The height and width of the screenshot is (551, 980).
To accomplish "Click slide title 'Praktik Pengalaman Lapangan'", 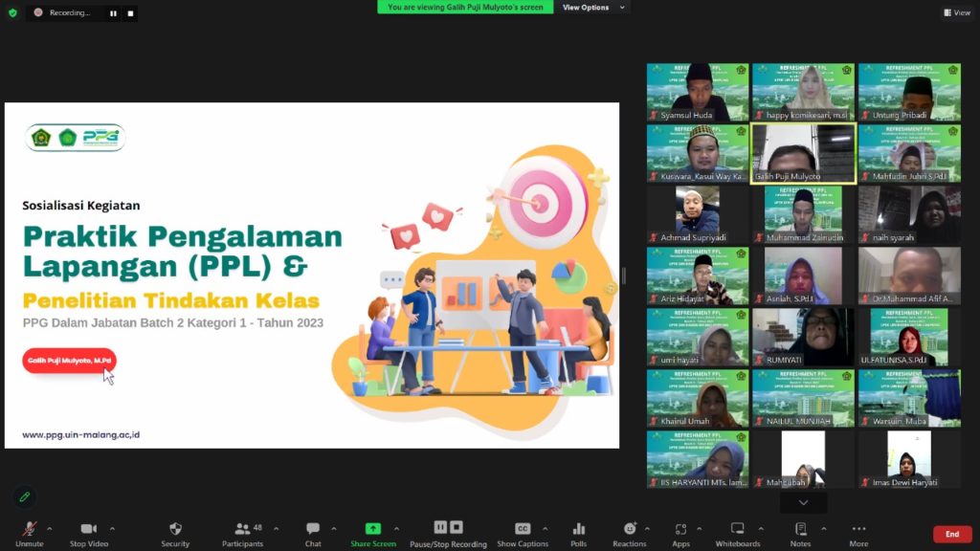I will [183, 252].
